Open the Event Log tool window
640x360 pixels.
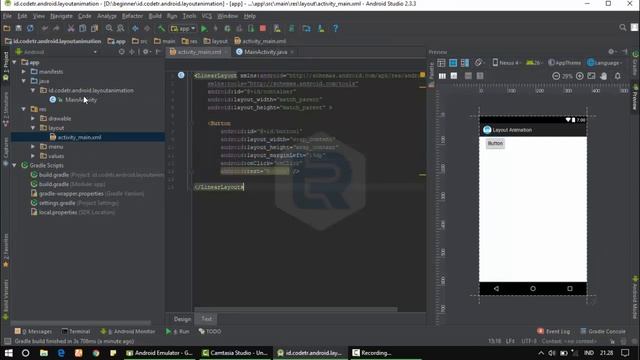click(x=553, y=331)
